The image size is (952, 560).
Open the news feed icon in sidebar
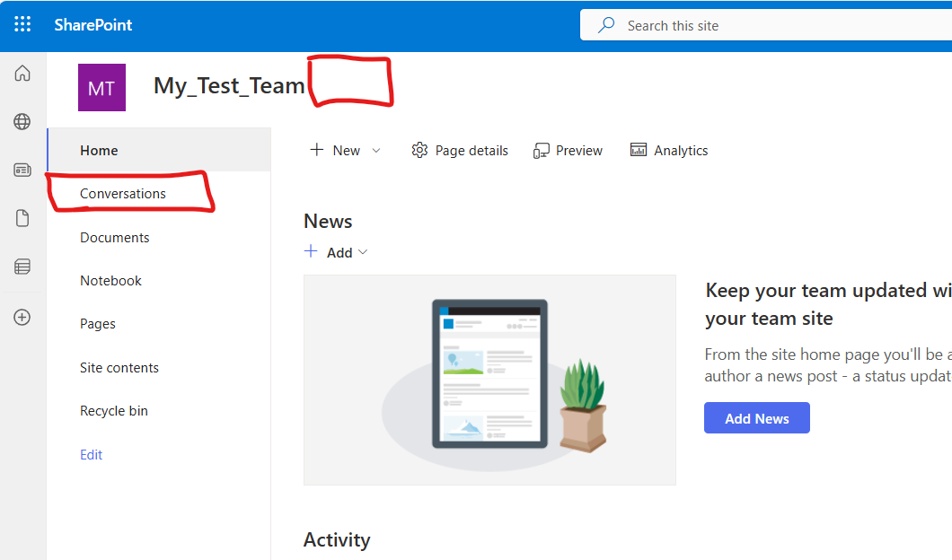pos(22,170)
